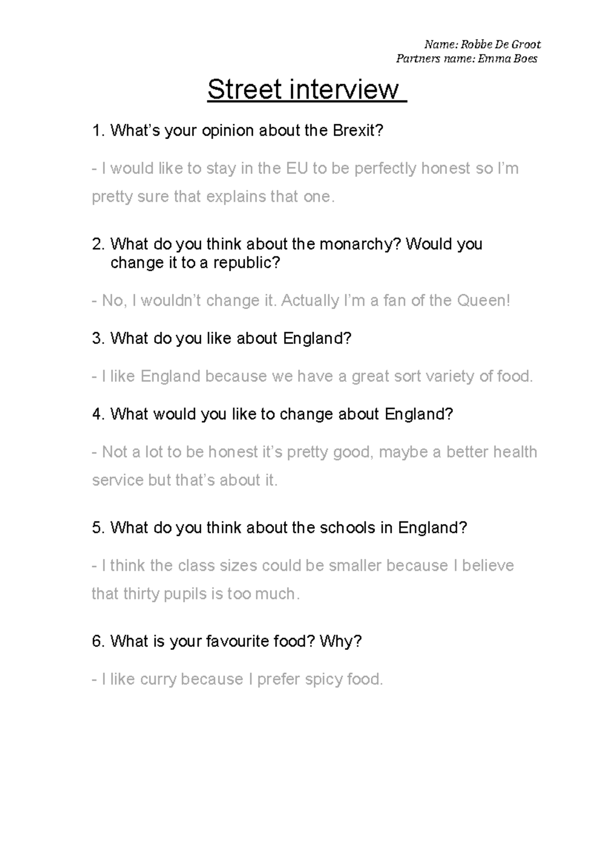This screenshot has width=613, height=868.
Task: Select question 5 about schools in England
Action: tap(279, 528)
